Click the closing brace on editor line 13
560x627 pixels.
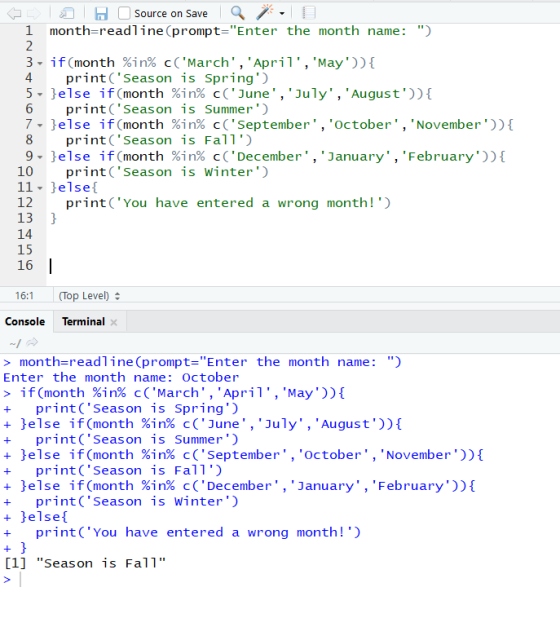(x=53, y=218)
